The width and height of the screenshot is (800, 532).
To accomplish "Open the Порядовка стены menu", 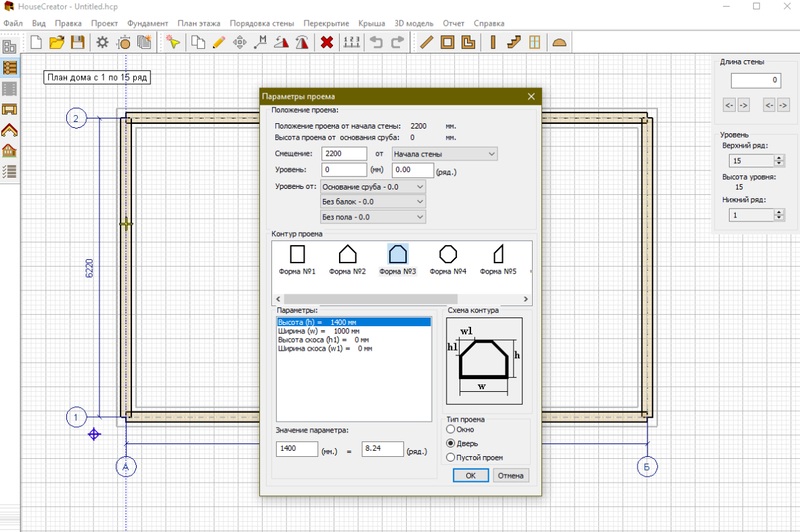I will pyautogui.click(x=262, y=23).
